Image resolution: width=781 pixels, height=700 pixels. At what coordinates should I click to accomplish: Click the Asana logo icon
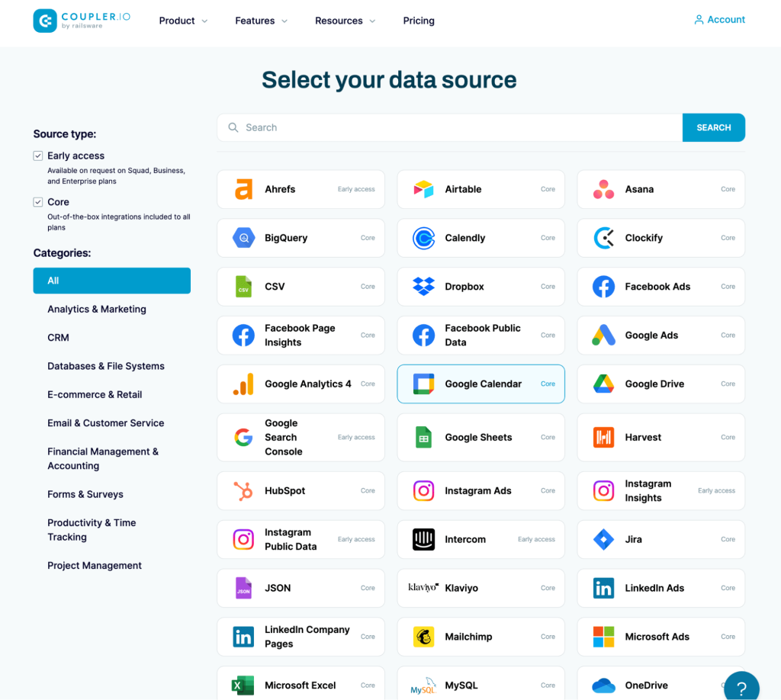click(604, 189)
